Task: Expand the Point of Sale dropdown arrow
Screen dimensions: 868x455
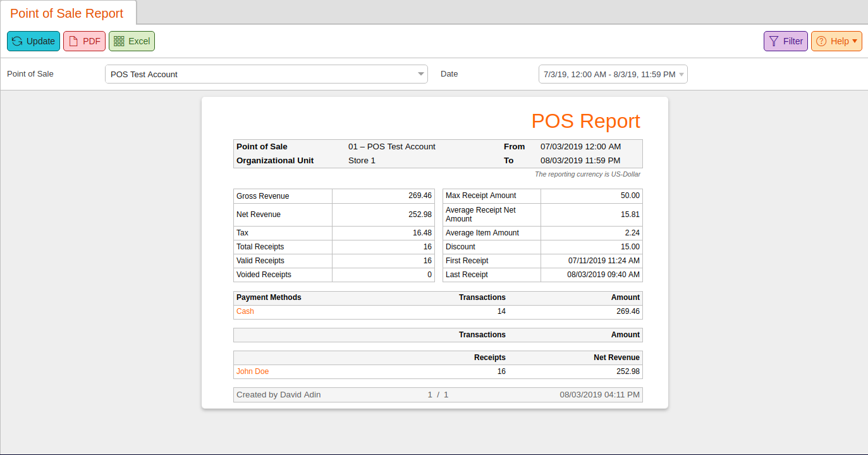Action: 421,74
